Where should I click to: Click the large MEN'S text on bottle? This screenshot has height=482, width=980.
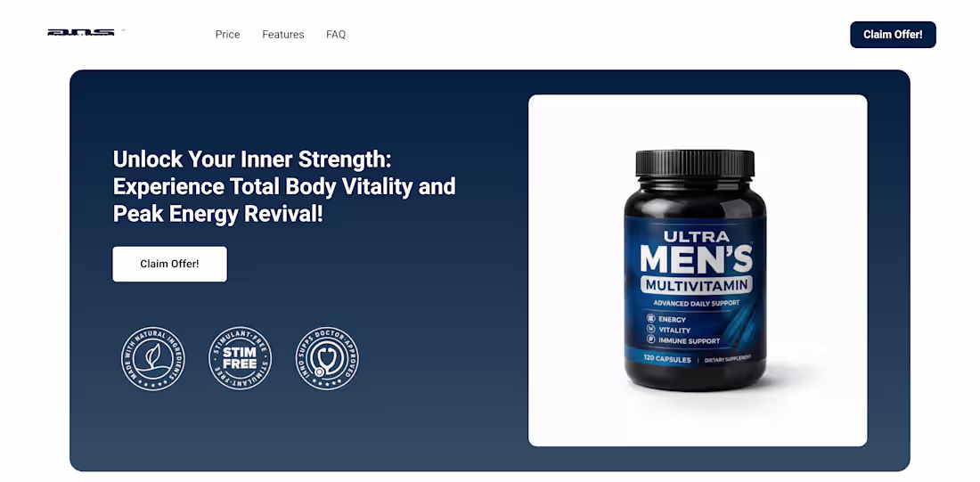(x=697, y=259)
